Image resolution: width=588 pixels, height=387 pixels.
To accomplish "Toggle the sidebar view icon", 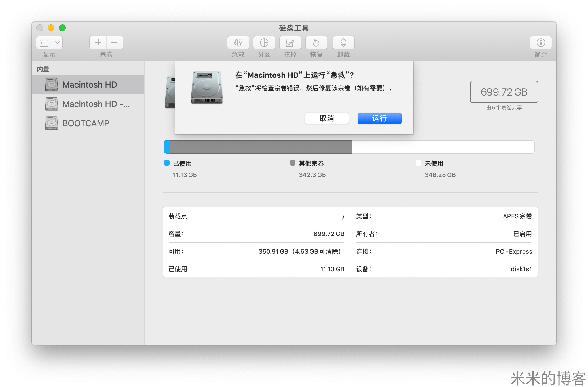I will pos(44,43).
